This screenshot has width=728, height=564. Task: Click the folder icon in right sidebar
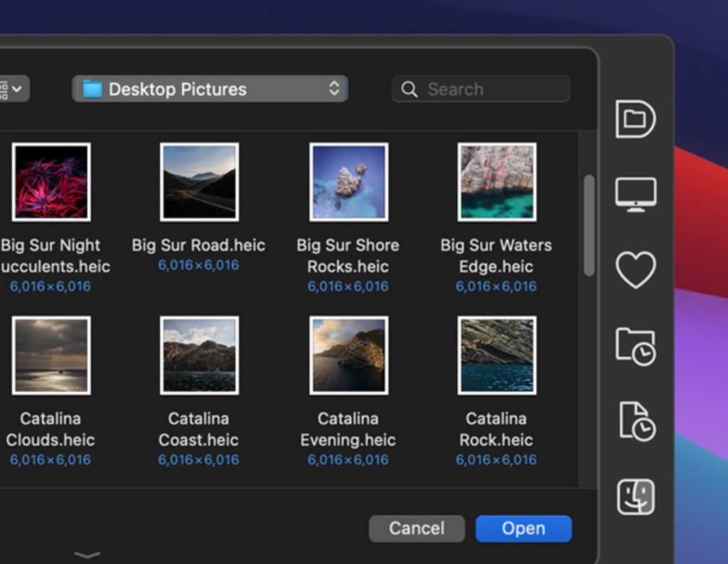pyautogui.click(x=635, y=119)
